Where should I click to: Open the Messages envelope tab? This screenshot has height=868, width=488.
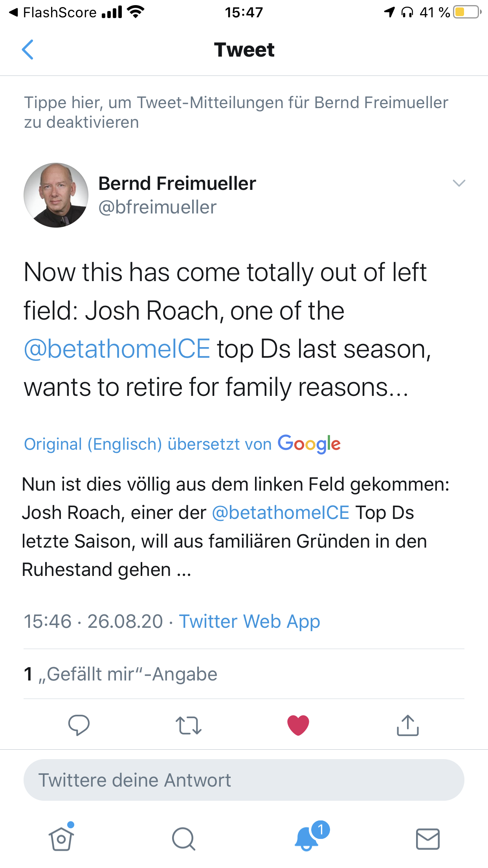(x=427, y=839)
